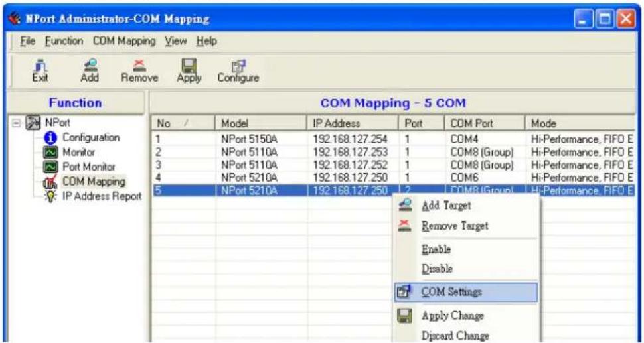This screenshot has width=644, height=343.
Task: Click IP address 192.168.127.252
Action: click(351, 165)
